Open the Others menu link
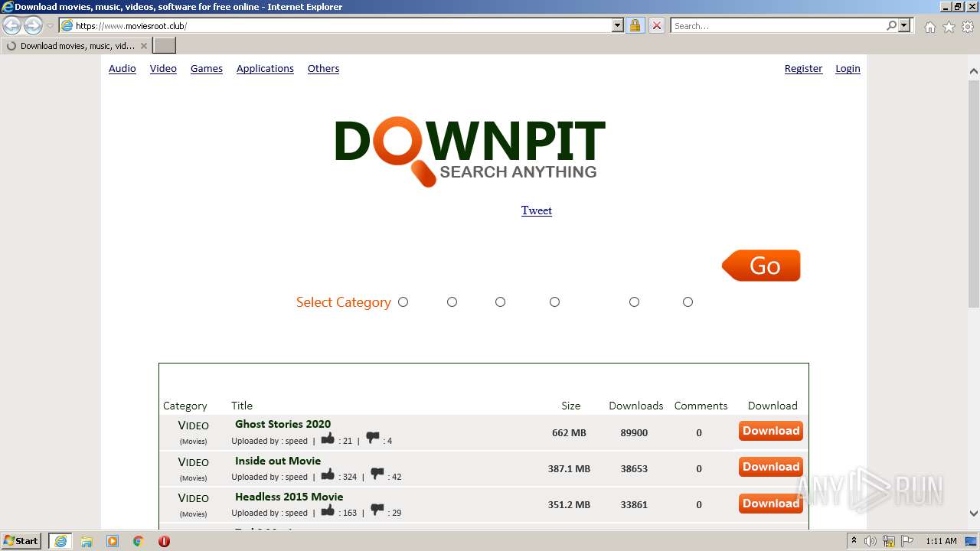980x551 pixels. pyautogui.click(x=323, y=68)
